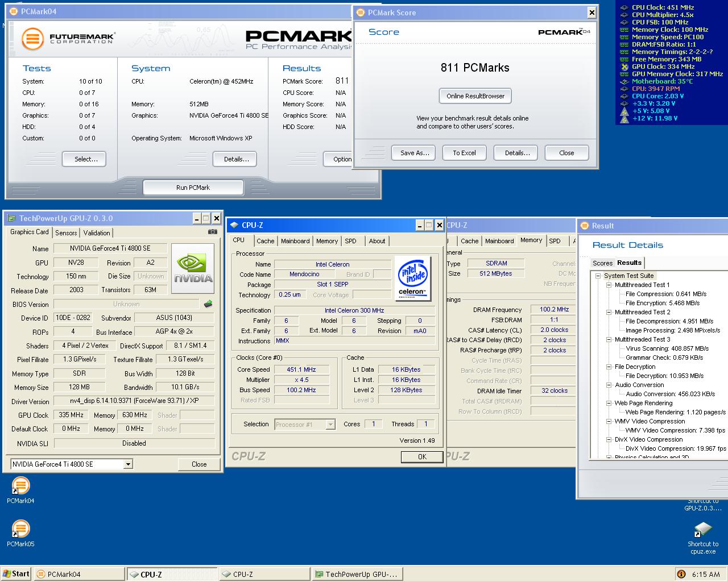Collapse WMV Video Compression node
The height and width of the screenshot is (582, 728).
pos(609,421)
